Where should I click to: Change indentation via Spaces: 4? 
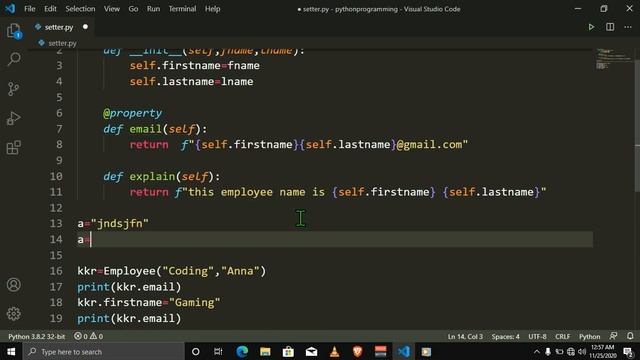[x=505, y=336]
